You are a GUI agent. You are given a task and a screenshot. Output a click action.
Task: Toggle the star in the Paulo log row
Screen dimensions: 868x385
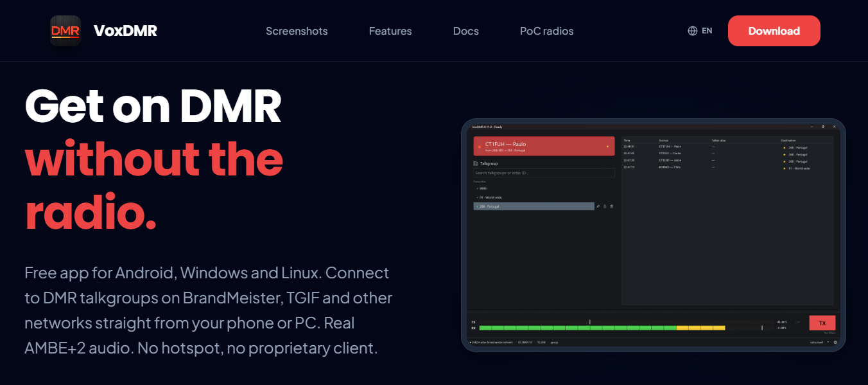tap(785, 148)
